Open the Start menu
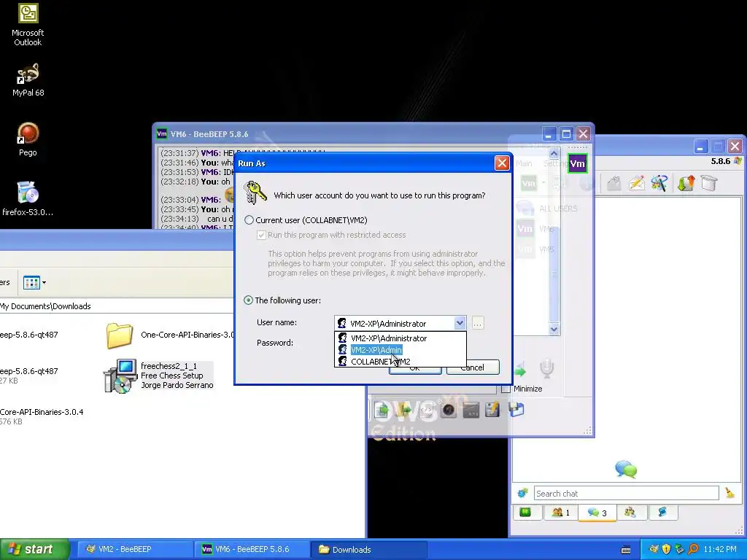 pos(34,549)
